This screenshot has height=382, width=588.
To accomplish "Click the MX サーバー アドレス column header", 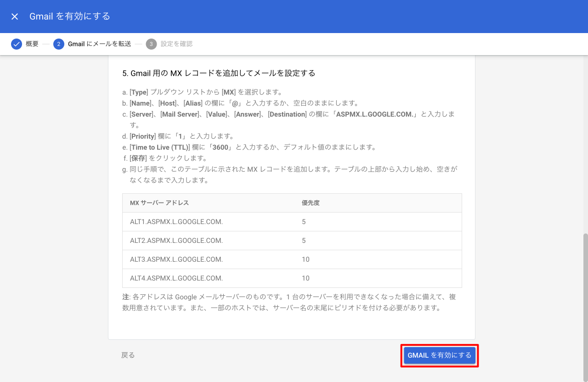I will point(159,203).
